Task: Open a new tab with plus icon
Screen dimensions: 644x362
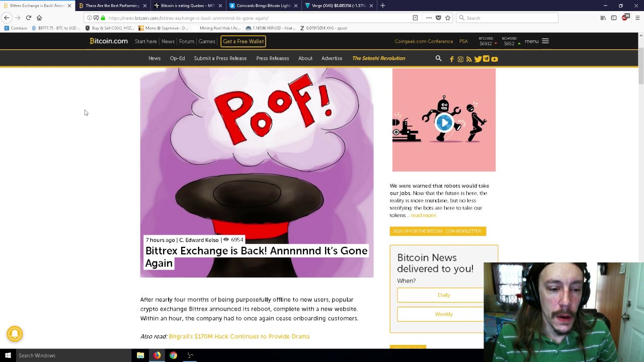Action: coord(382,6)
